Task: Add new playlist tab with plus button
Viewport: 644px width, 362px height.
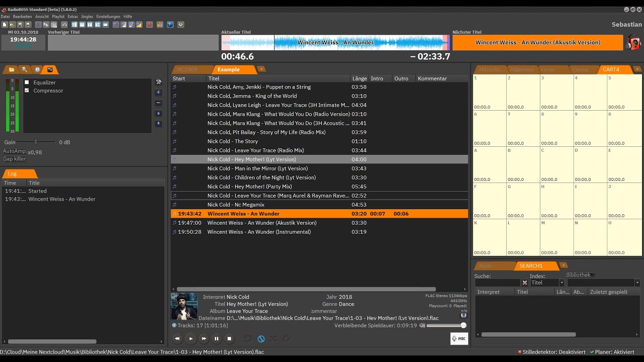Action: tap(261, 69)
